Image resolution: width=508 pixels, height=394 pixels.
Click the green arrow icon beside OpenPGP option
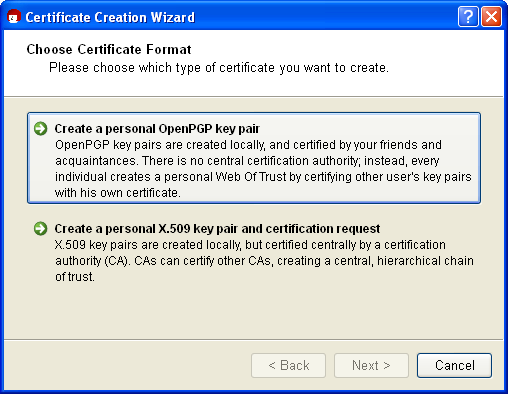(x=41, y=129)
